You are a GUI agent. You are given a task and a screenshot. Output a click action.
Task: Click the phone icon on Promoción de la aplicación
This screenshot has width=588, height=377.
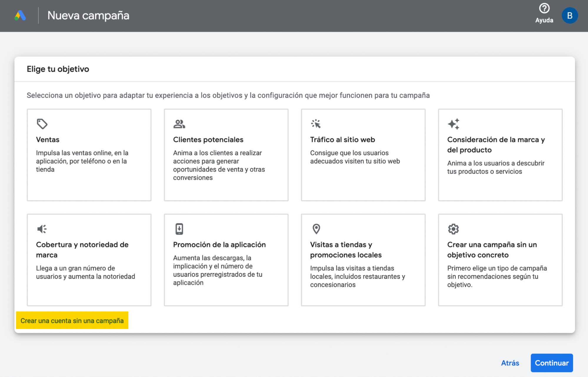pyautogui.click(x=179, y=229)
